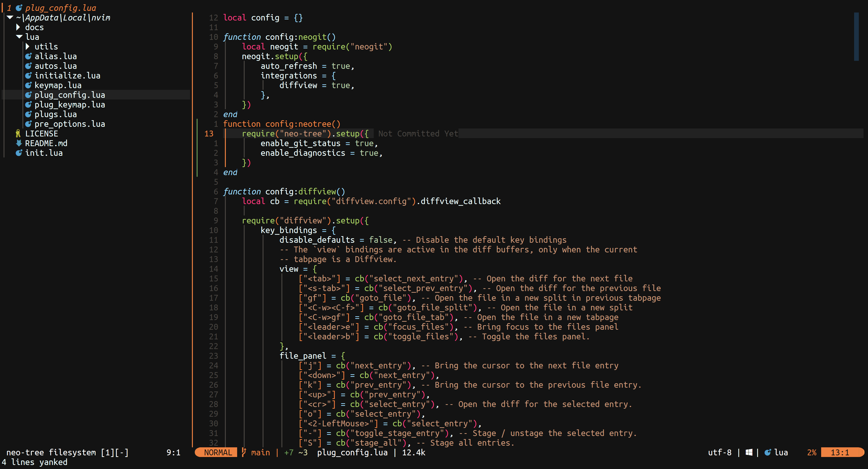Open README.md from the file tree

(x=46, y=143)
